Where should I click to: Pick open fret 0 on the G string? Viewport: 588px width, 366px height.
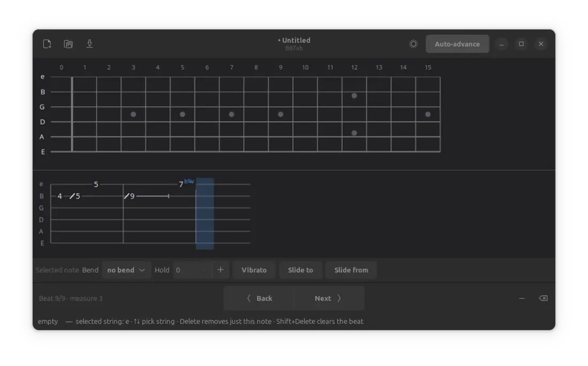point(61,107)
